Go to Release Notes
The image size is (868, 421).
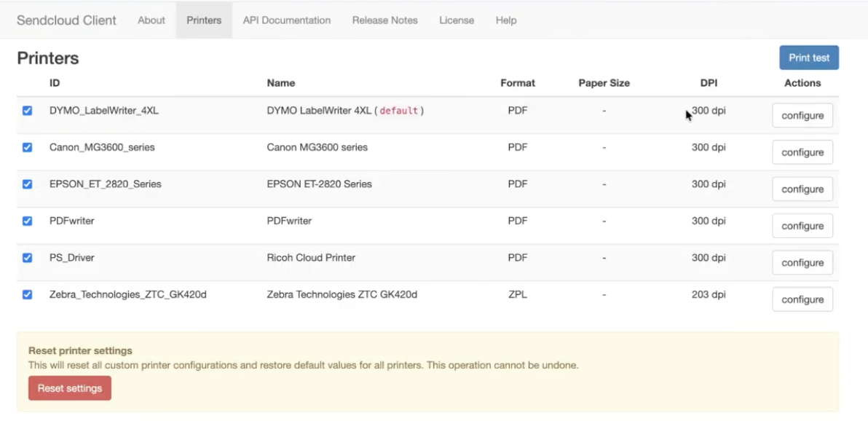point(384,20)
